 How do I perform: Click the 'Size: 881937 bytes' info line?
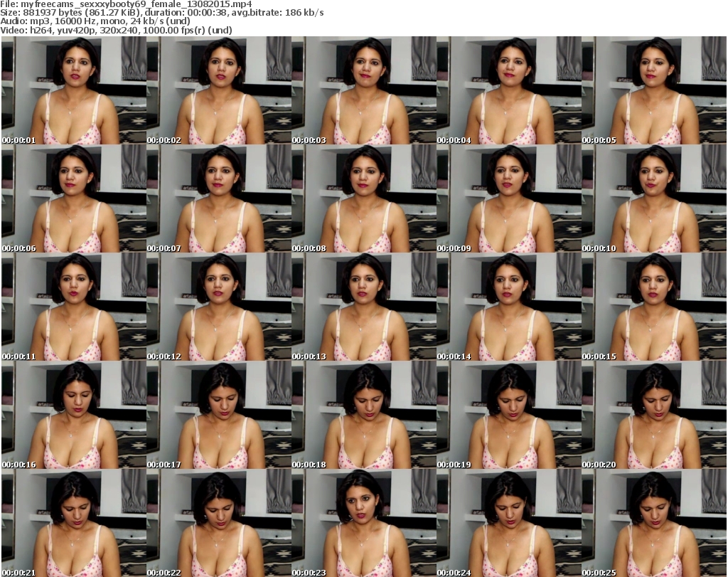162,13
